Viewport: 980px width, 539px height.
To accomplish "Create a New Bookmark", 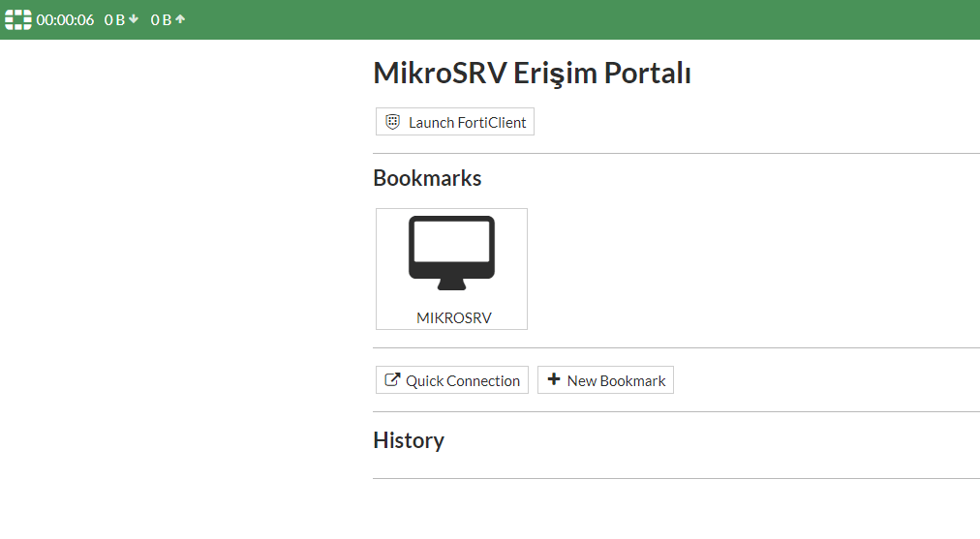I will point(605,380).
